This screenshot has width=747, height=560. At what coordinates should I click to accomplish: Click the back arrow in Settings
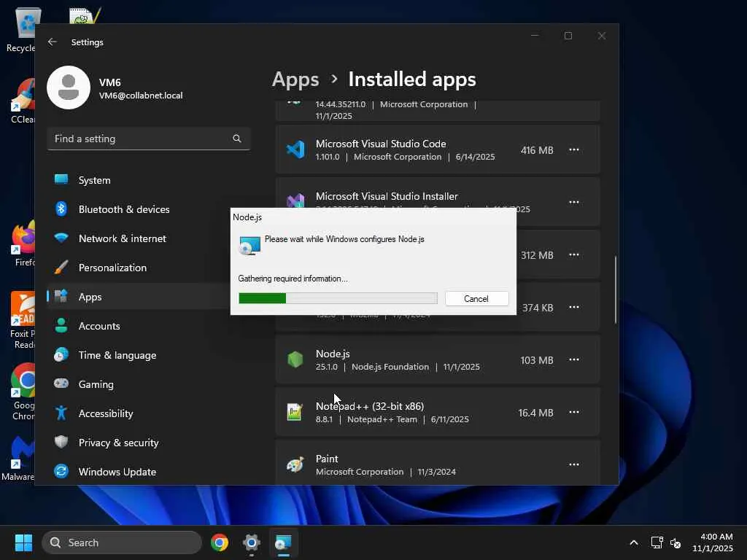tap(53, 42)
